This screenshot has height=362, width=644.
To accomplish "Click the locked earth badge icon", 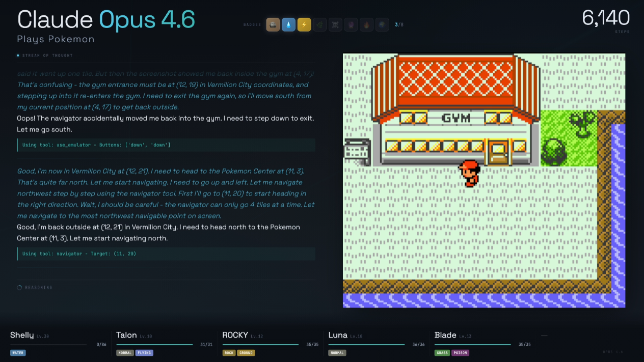I will (382, 24).
